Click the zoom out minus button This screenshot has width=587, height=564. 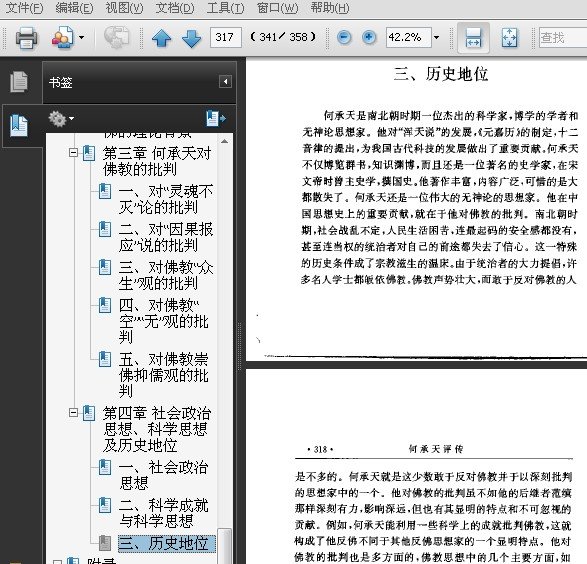point(344,37)
